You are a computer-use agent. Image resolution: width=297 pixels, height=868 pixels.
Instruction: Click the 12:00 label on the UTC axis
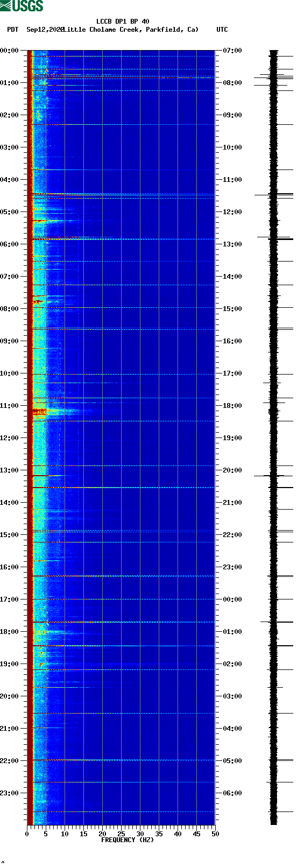(x=232, y=212)
